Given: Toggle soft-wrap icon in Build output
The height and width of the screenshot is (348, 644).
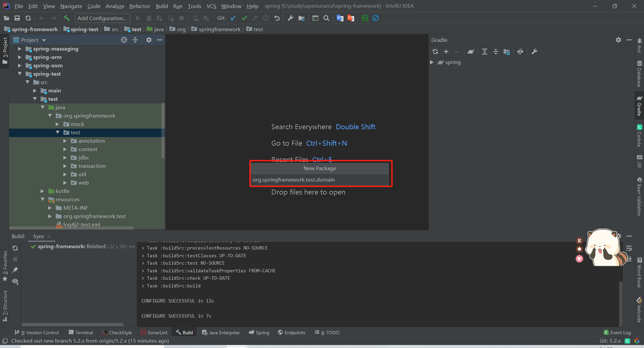Looking at the screenshot, I should pos(629,248).
